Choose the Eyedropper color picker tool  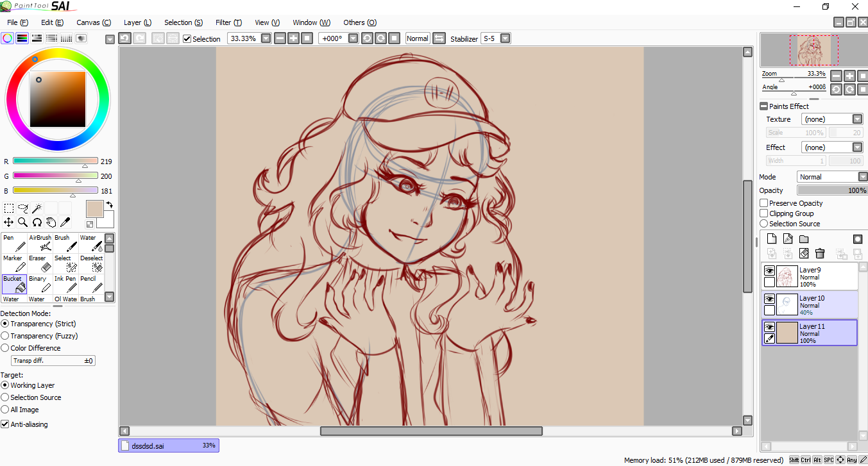[65, 222]
